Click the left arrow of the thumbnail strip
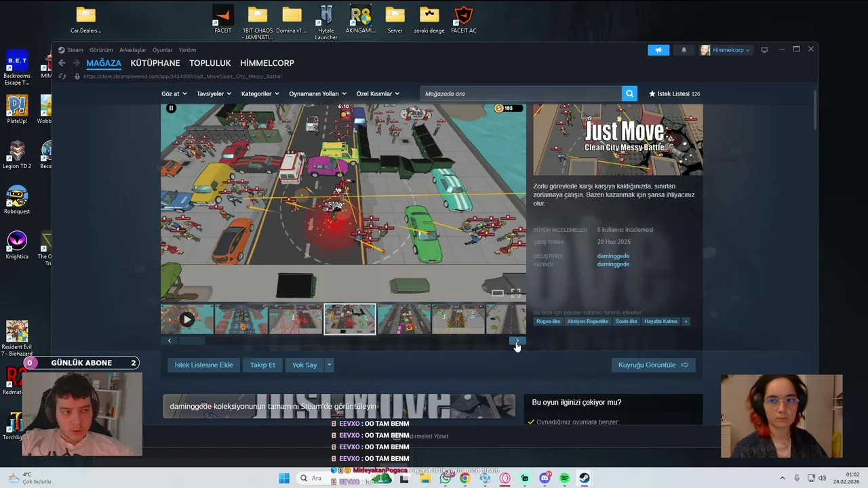 170,341
